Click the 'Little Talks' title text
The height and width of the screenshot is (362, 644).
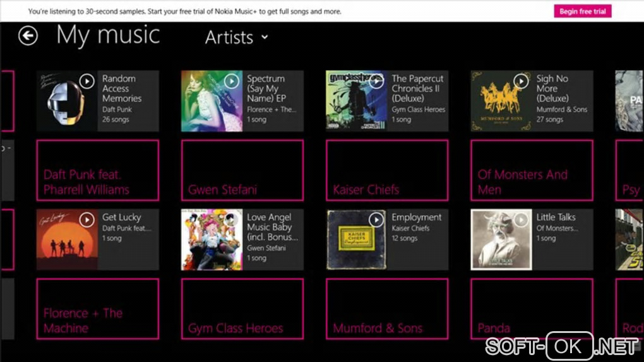[x=556, y=217]
